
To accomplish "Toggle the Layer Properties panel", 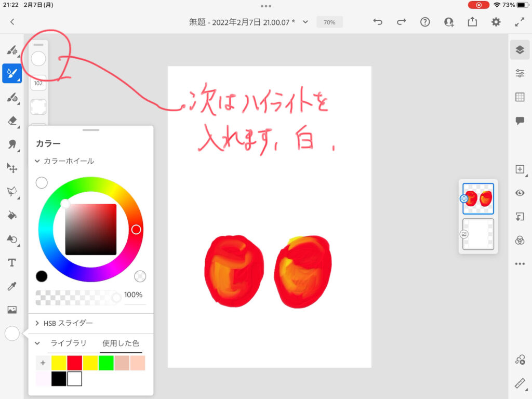I will pyautogui.click(x=520, y=73).
